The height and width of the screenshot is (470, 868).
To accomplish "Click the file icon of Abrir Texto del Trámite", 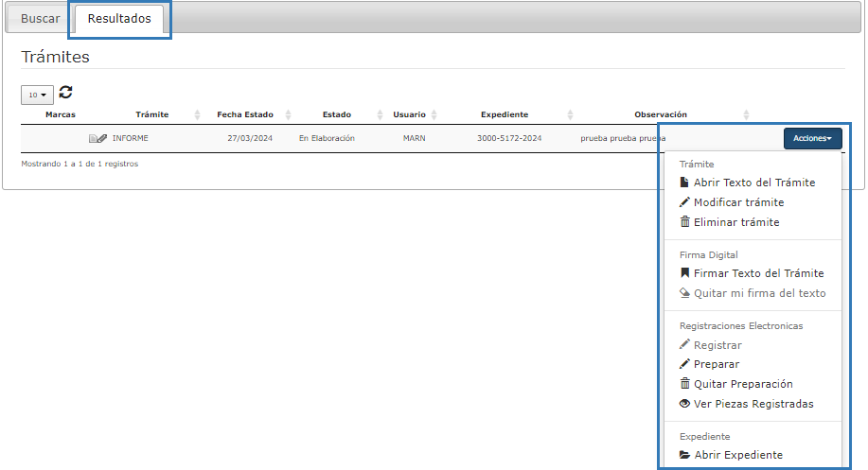I will coord(684,183).
